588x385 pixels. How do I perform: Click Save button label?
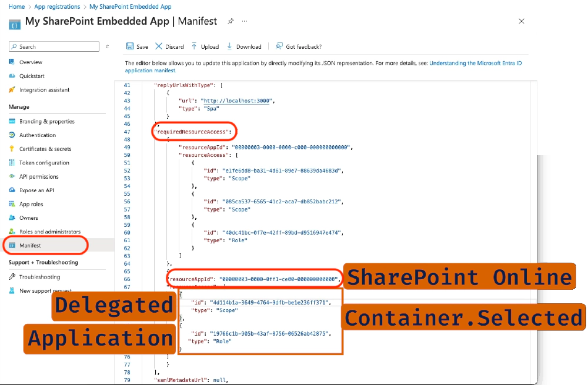coord(142,46)
